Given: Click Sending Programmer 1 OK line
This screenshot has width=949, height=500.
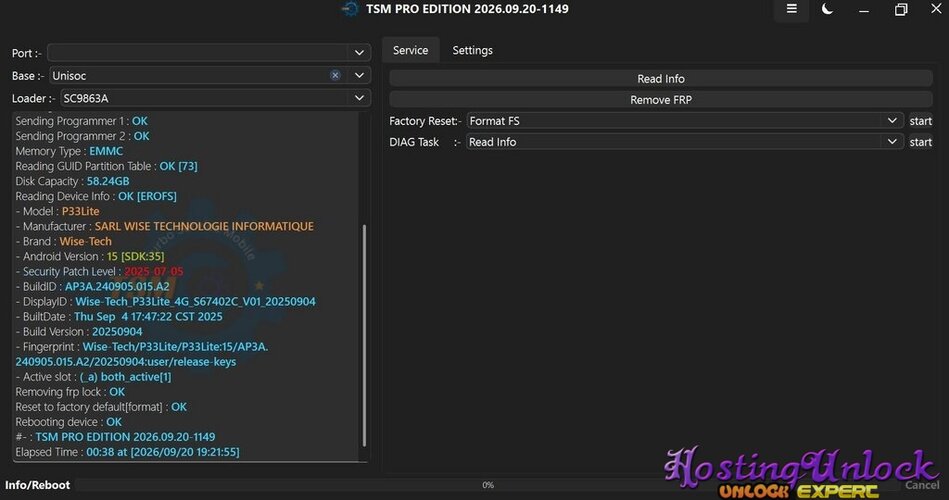Looking at the screenshot, I should pos(81,121).
